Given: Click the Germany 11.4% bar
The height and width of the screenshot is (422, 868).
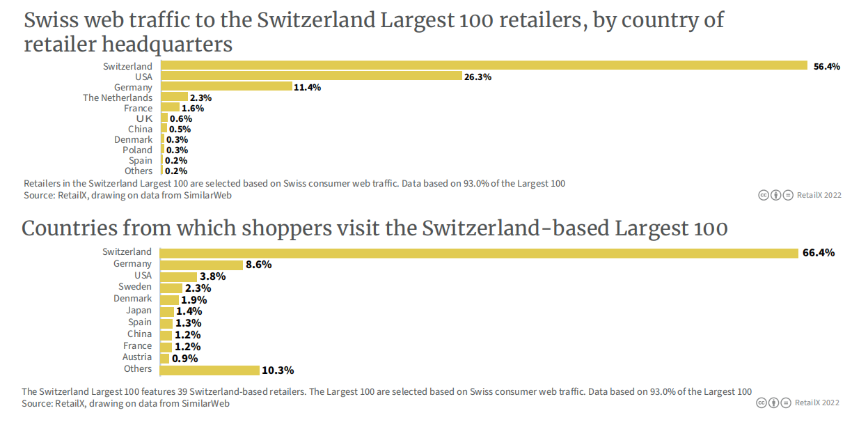Looking at the screenshot, I should coord(226,87).
